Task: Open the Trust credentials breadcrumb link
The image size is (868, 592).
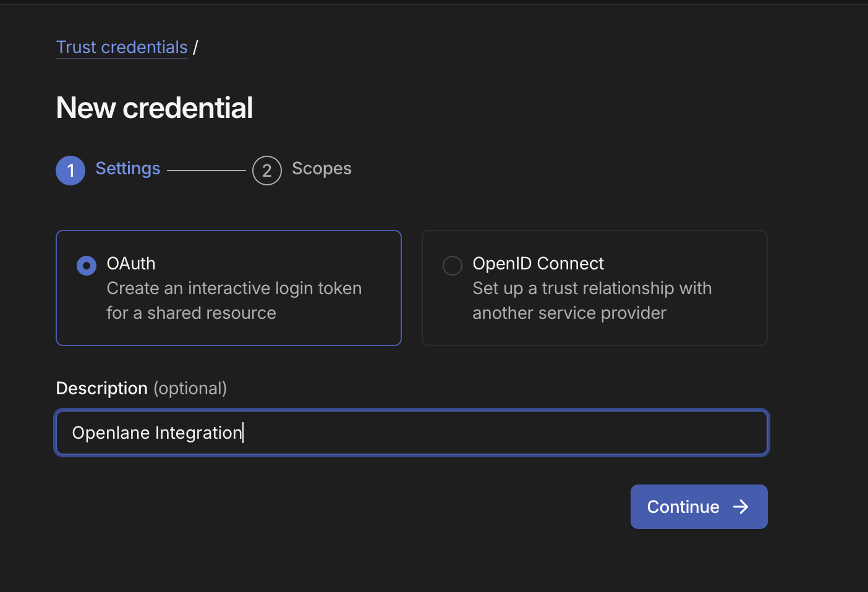Action: click(x=122, y=48)
